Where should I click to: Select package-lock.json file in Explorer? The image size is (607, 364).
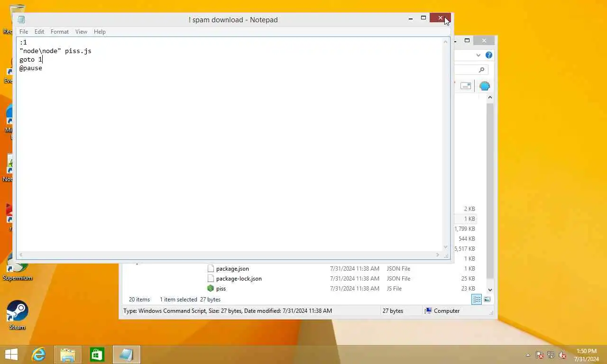[x=239, y=279]
